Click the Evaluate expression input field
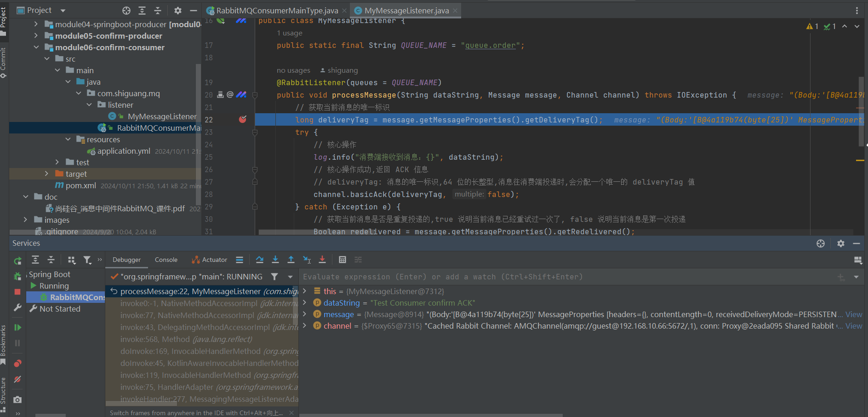868x417 pixels. coord(568,277)
